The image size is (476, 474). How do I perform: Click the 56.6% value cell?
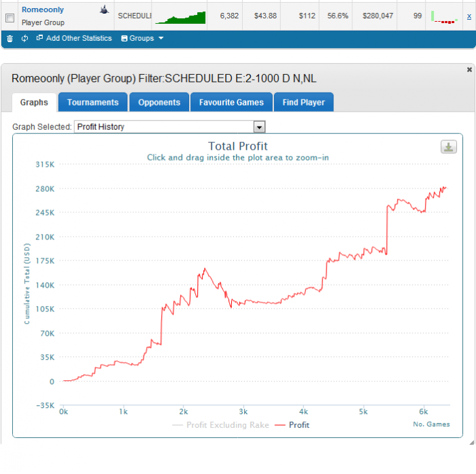point(337,16)
